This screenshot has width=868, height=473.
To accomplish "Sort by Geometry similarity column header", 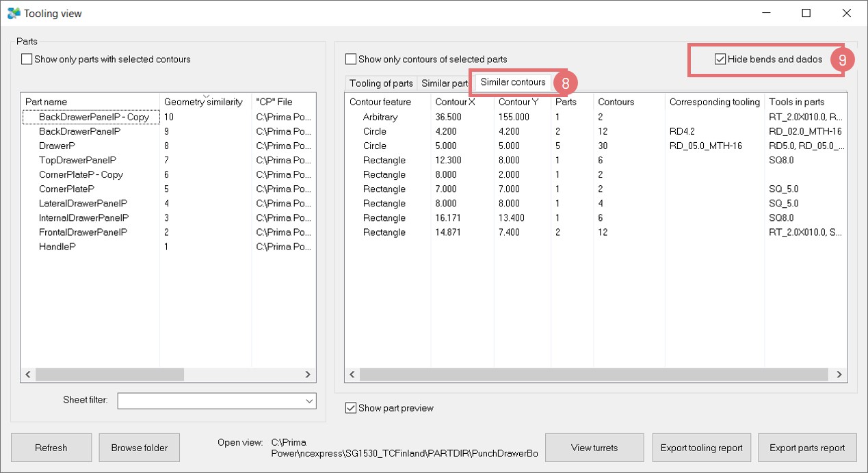I will [x=203, y=102].
